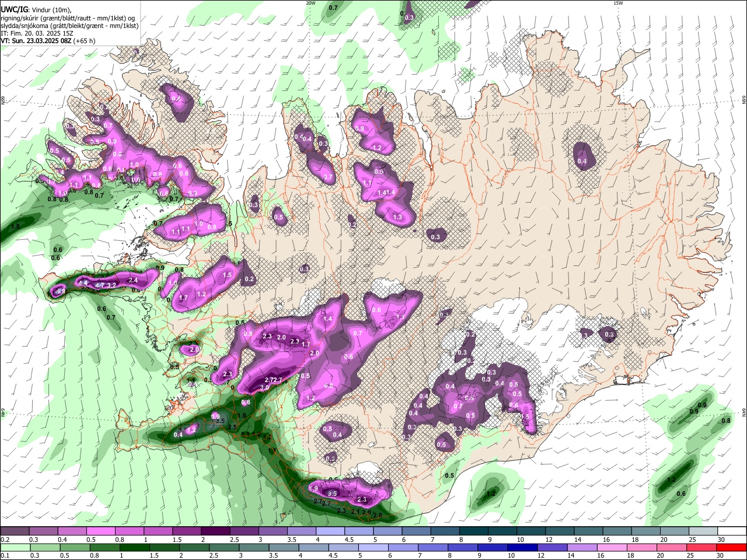This screenshot has height=560, width=747.
Task: Pick the 7–8 blue rain scale swatch
Action: point(432,547)
